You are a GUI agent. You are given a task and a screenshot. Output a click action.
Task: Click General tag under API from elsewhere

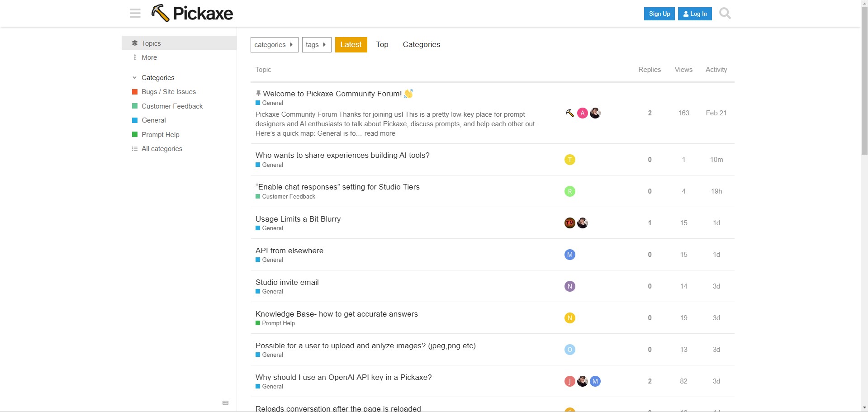point(269,260)
